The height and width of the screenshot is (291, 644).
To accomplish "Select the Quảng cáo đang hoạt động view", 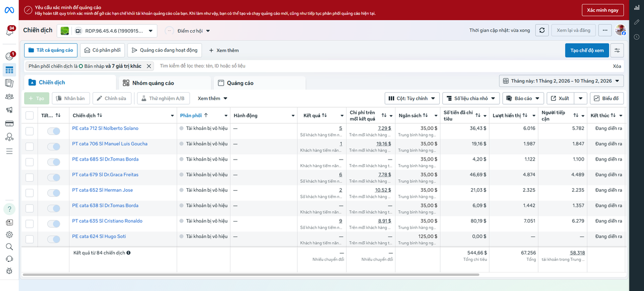I will coord(165,50).
